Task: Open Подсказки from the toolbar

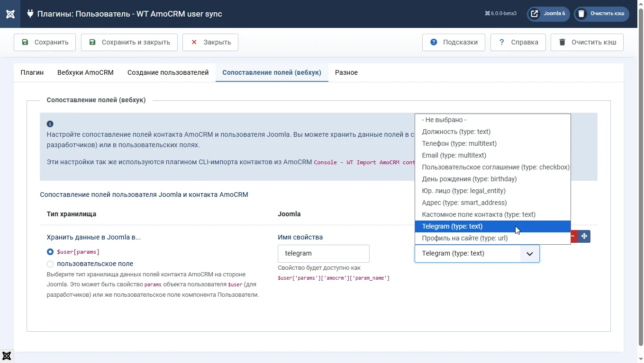Action: [x=454, y=42]
